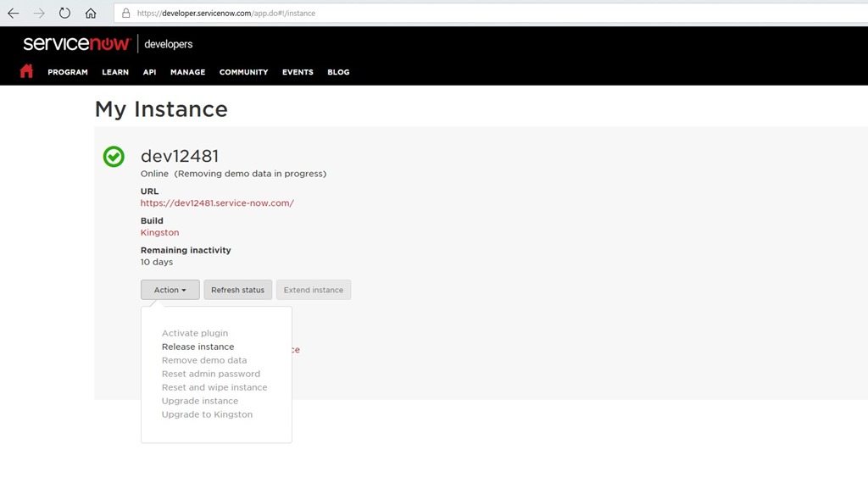The width and height of the screenshot is (868, 494).
Task: Click the Kingston build link
Action: click(x=159, y=232)
